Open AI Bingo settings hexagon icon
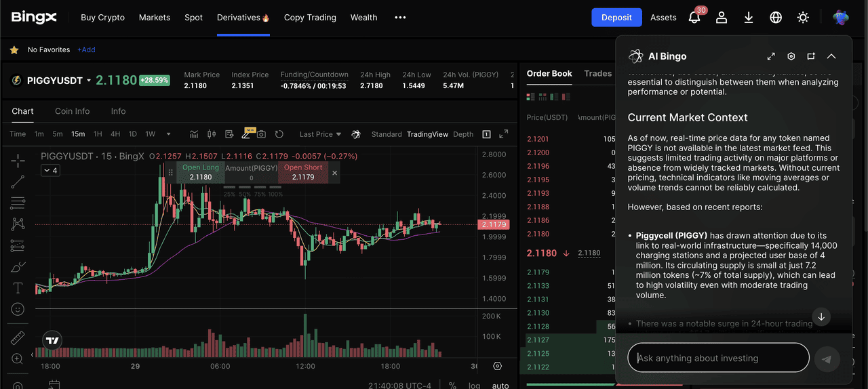This screenshot has height=389, width=868. click(791, 56)
